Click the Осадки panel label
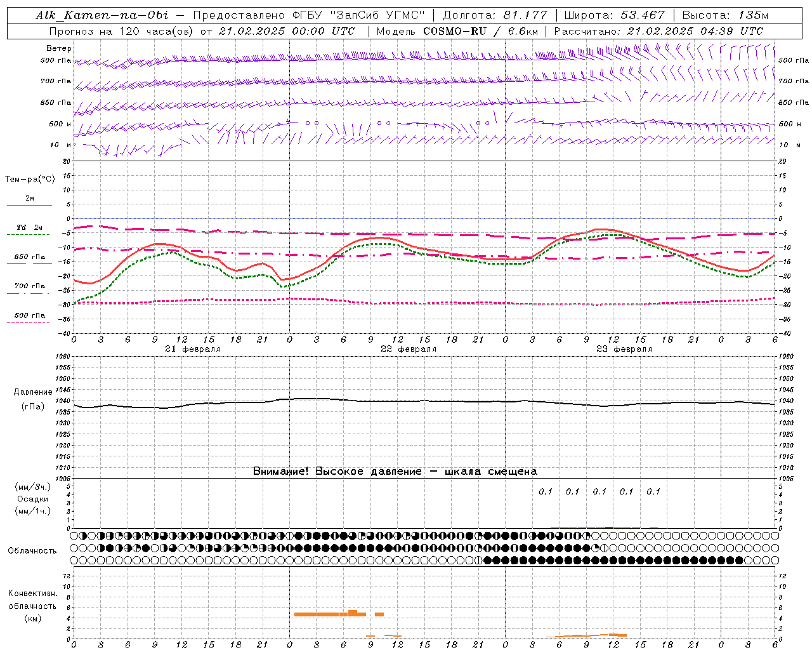 pos(33,499)
